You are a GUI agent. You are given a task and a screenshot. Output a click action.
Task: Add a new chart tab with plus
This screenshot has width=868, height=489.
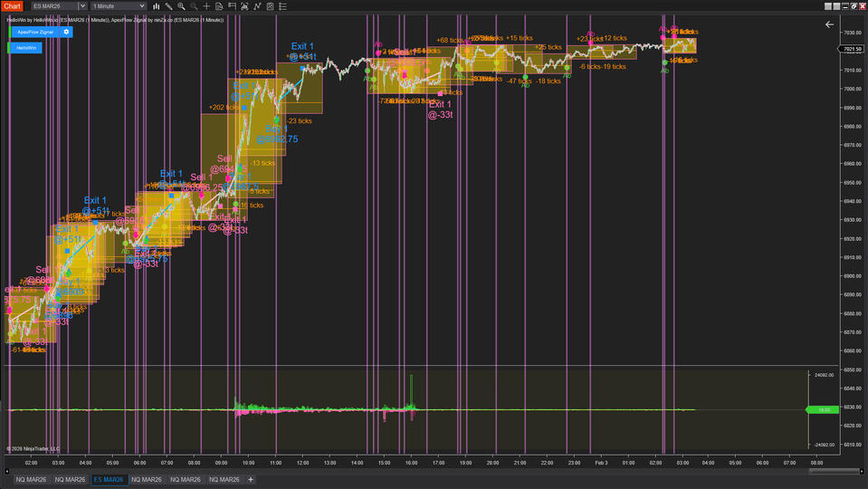pyautogui.click(x=251, y=479)
